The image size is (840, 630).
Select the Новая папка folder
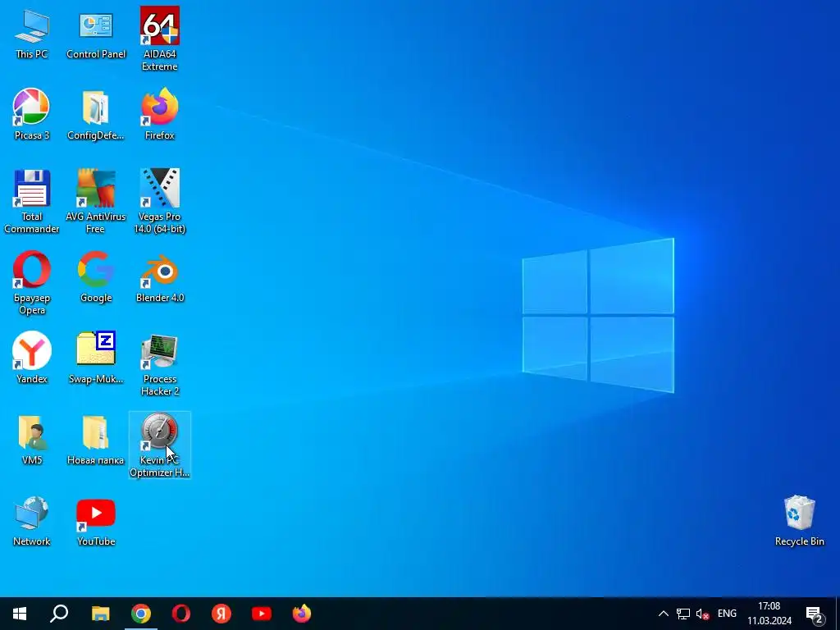click(x=96, y=440)
